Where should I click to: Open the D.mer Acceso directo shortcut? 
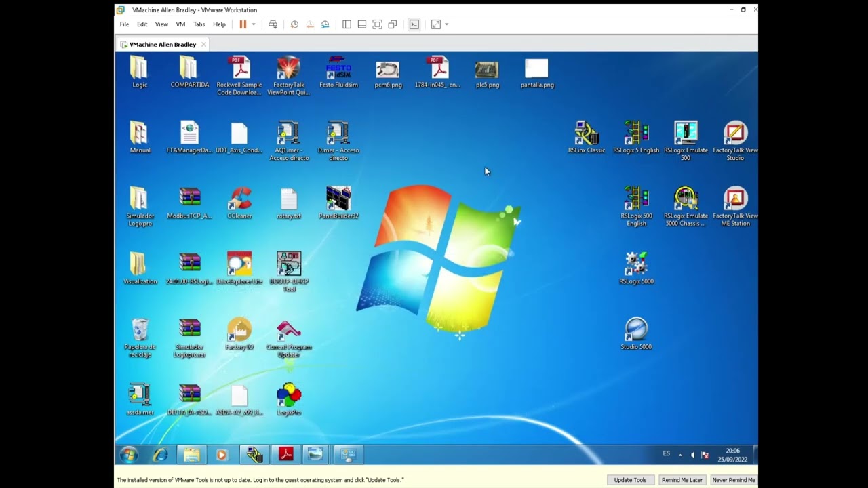[x=338, y=141]
